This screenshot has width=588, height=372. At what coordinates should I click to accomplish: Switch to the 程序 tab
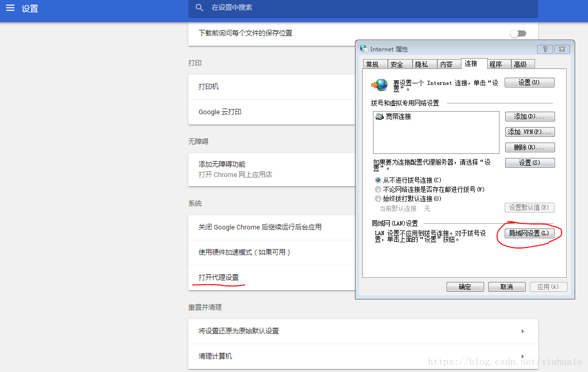coord(499,64)
